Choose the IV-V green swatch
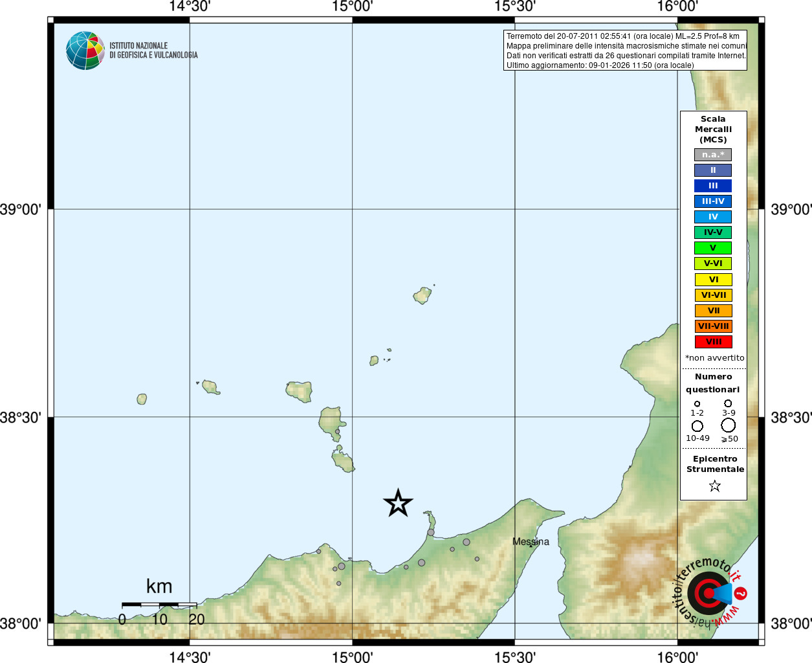This screenshot has width=812, height=663. point(713,232)
